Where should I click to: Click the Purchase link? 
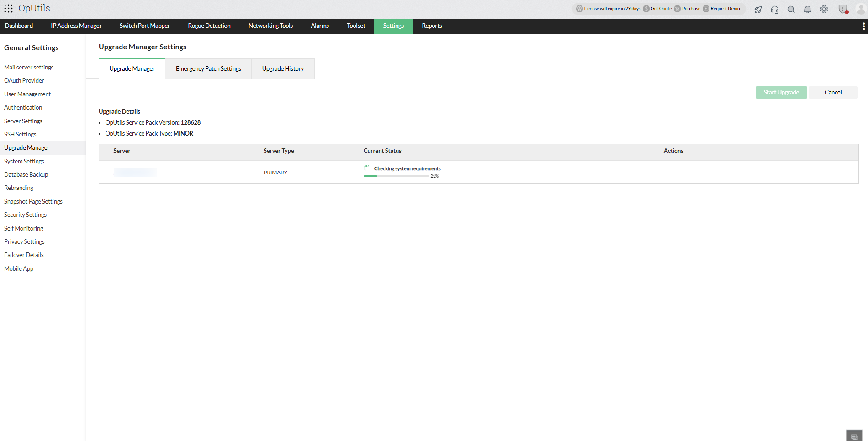(687, 9)
